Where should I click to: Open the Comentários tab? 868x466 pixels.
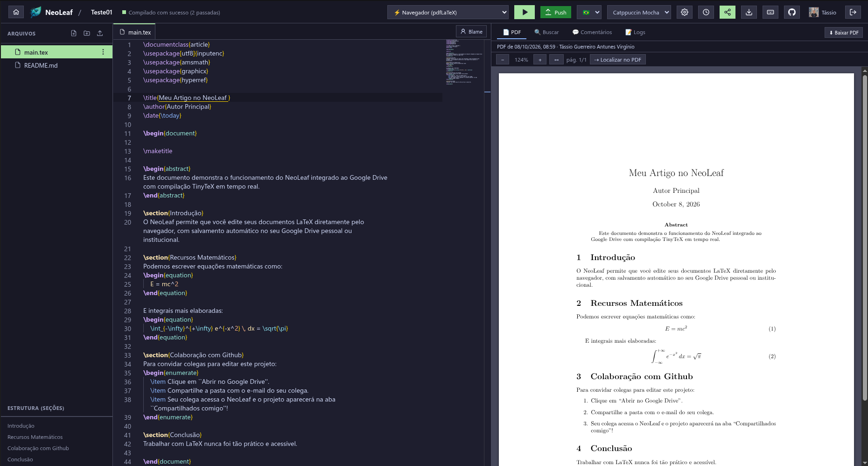[592, 32]
